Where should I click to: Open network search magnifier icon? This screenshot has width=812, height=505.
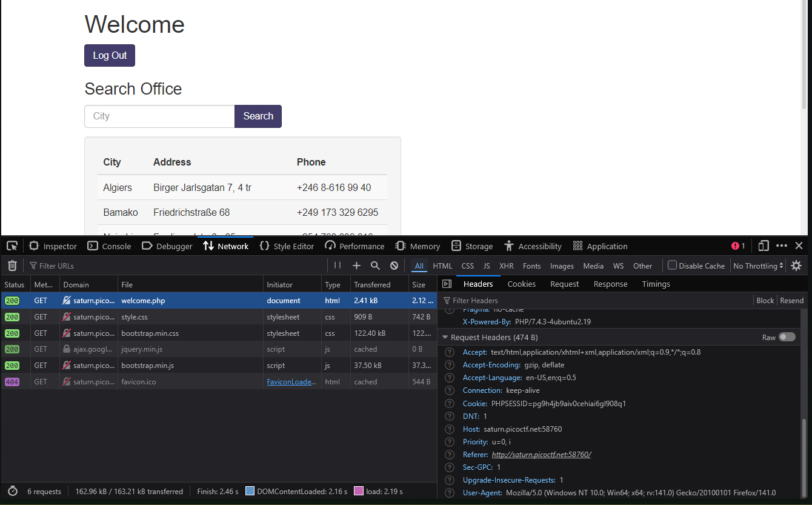(375, 266)
